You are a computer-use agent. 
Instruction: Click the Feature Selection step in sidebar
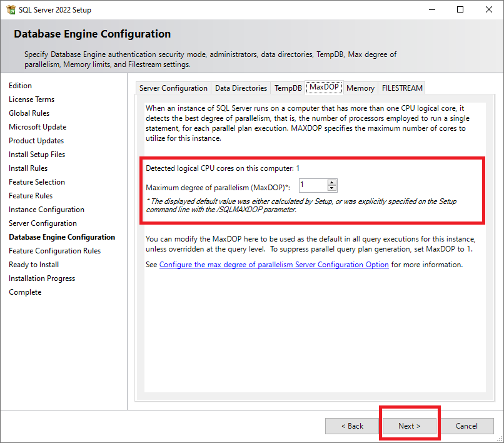tap(37, 182)
